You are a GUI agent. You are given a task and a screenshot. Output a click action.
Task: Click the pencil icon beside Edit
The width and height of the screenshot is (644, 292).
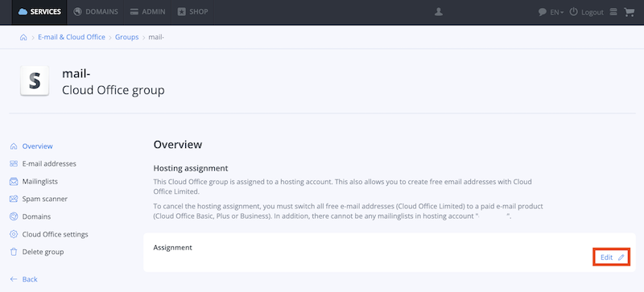[621, 257]
